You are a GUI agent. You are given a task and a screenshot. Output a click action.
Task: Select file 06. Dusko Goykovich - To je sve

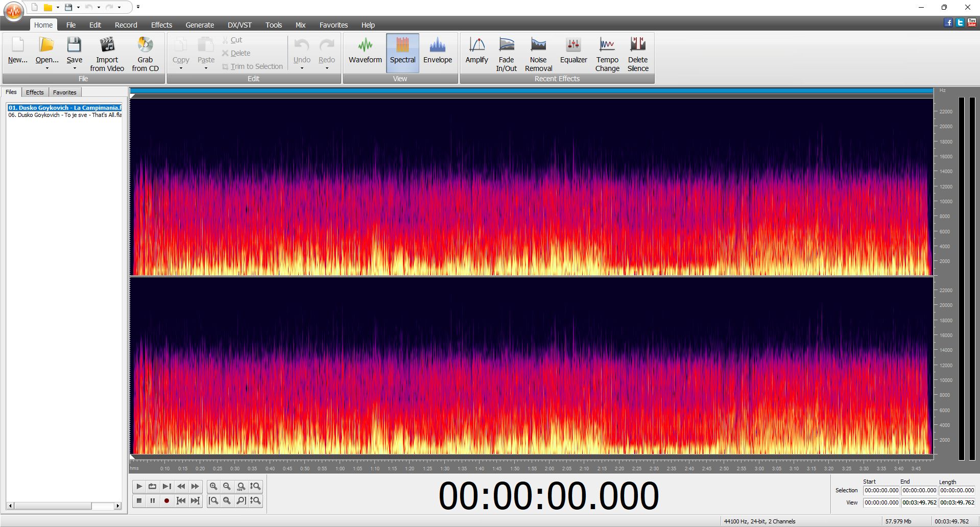click(x=65, y=115)
